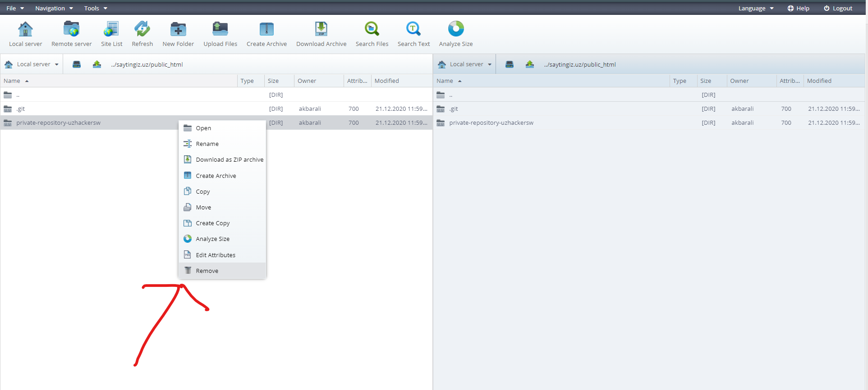Choose Copy in the context menu

tap(222, 191)
